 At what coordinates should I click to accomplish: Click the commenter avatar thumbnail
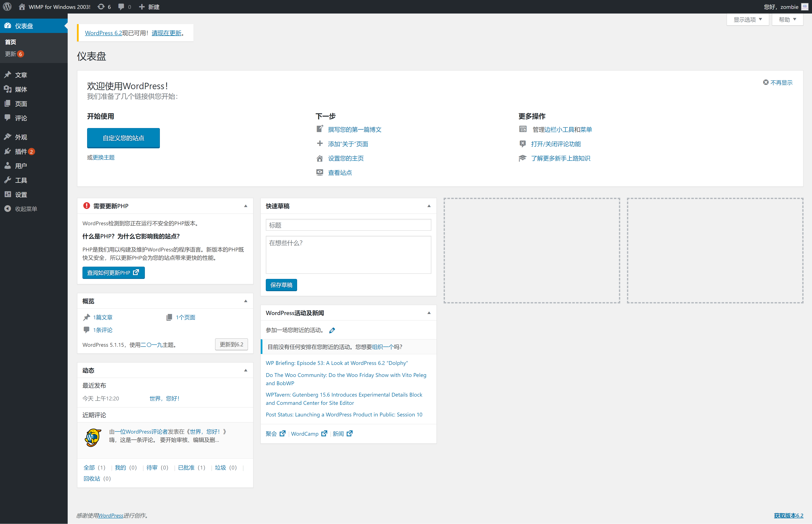pos(93,438)
